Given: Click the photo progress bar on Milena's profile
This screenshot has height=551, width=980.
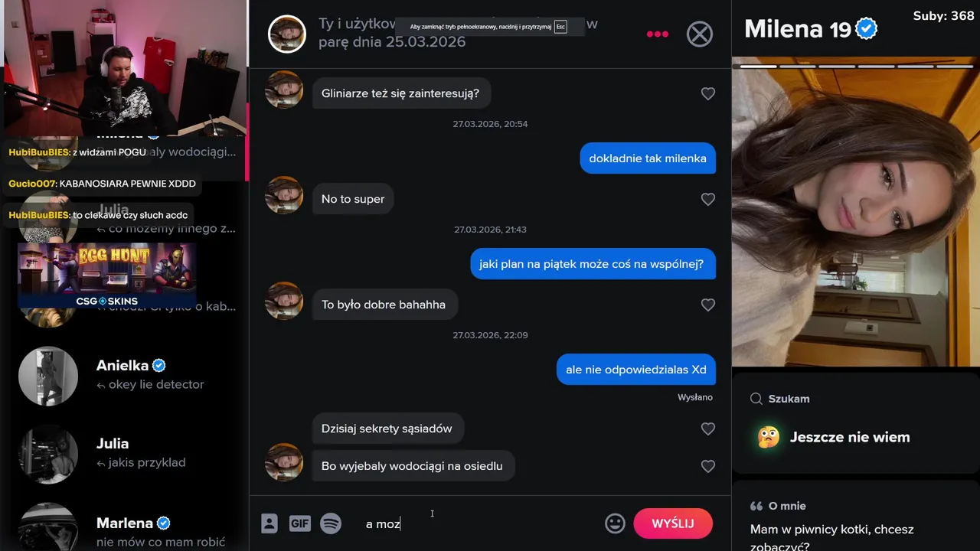Looking at the screenshot, I should [856, 67].
